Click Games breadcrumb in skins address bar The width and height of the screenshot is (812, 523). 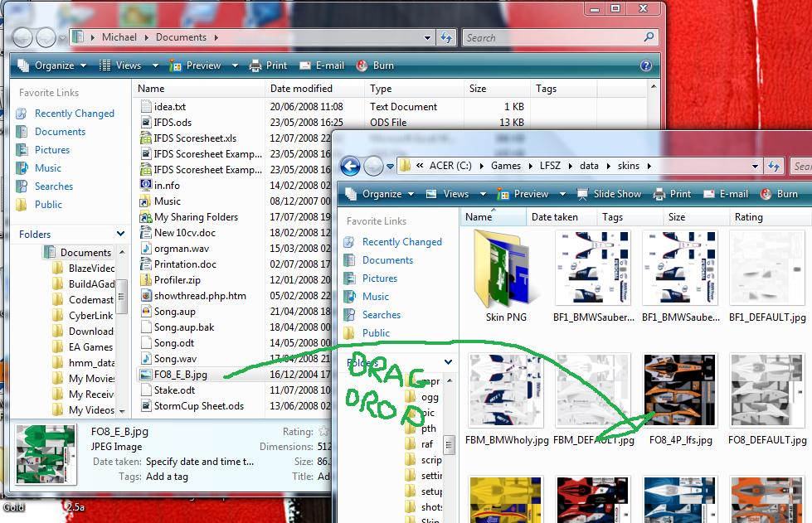(x=506, y=166)
